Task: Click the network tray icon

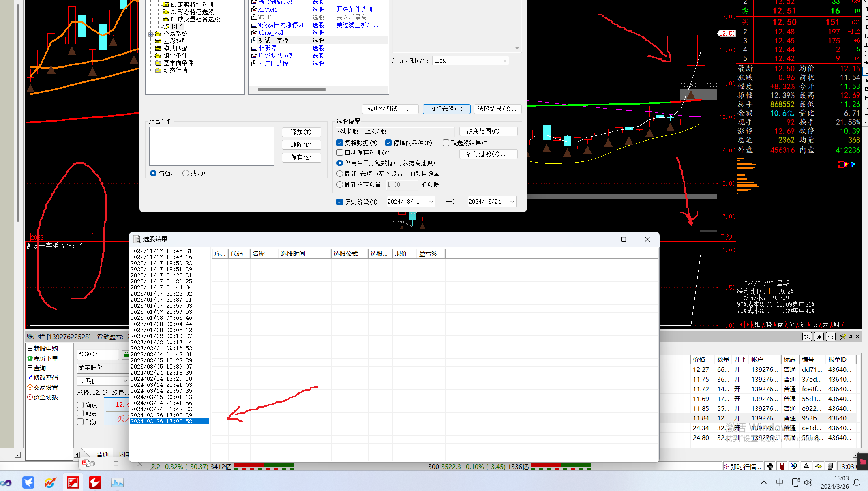Action: point(796,482)
